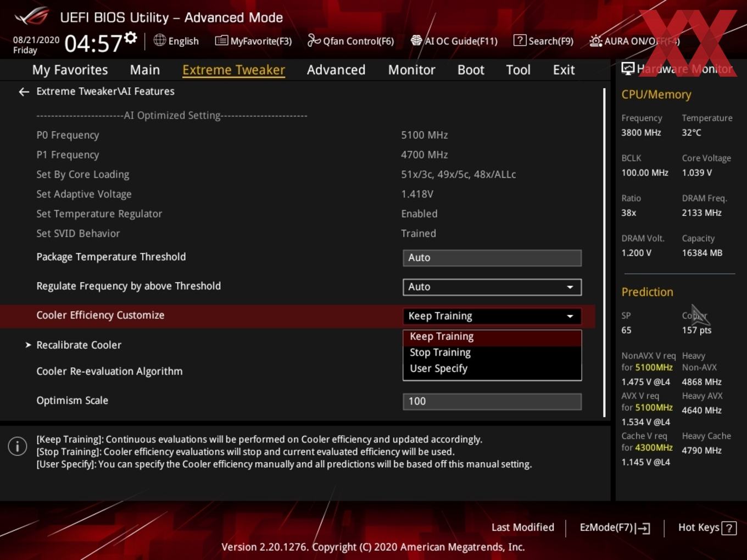This screenshot has width=747, height=560.
Task: Click the 04:57 clock display
Action: [93, 43]
